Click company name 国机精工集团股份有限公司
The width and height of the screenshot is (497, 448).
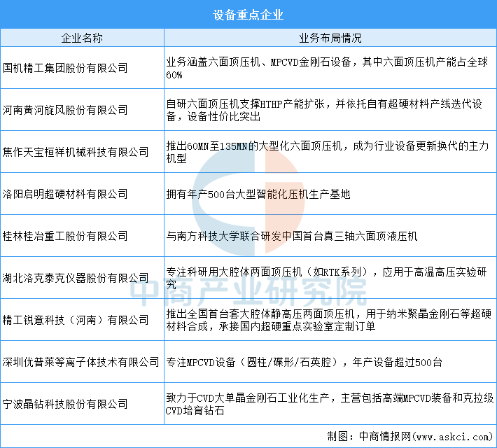pos(65,68)
